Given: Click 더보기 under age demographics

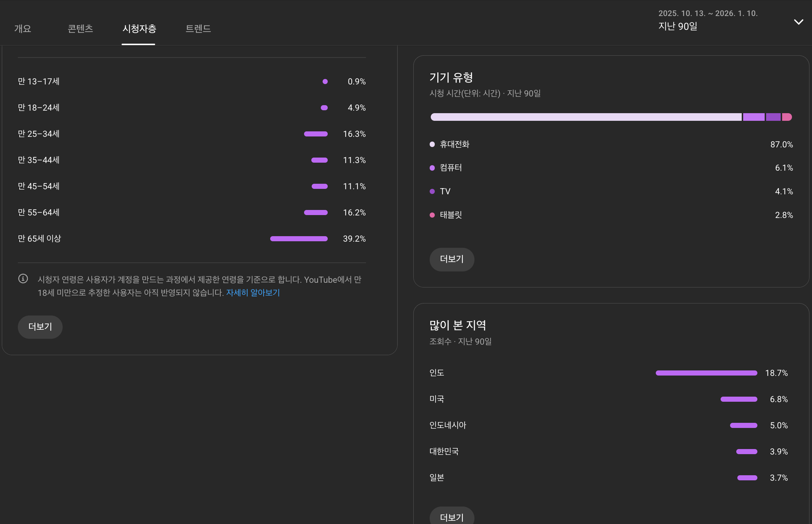Looking at the screenshot, I should pos(40,327).
